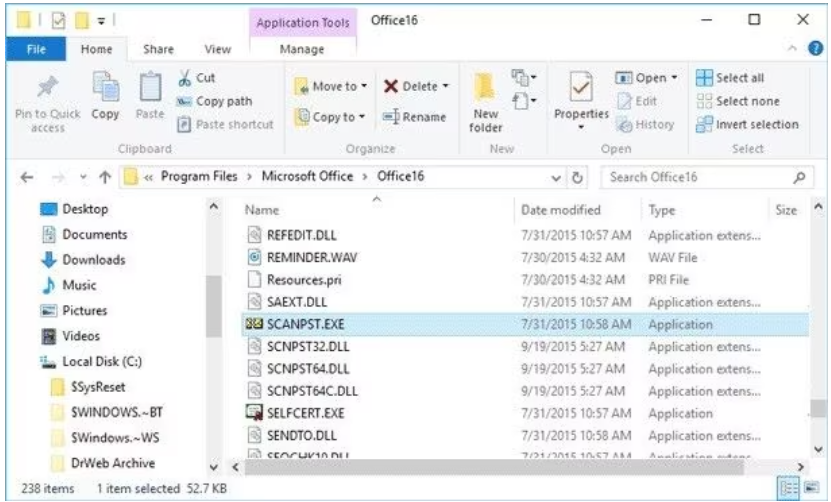Screen dimensions: 831x502
Task: Open the Manage tab under Application Tools
Action: click(x=302, y=49)
